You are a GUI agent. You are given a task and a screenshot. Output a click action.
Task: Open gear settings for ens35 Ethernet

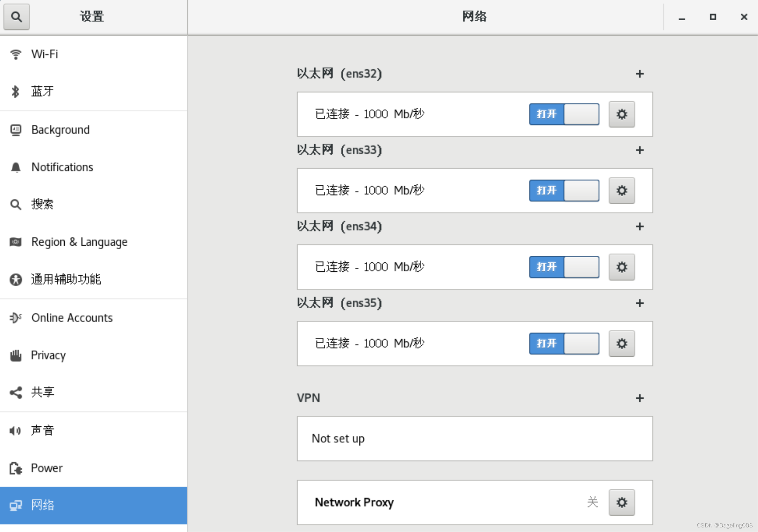point(621,344)
